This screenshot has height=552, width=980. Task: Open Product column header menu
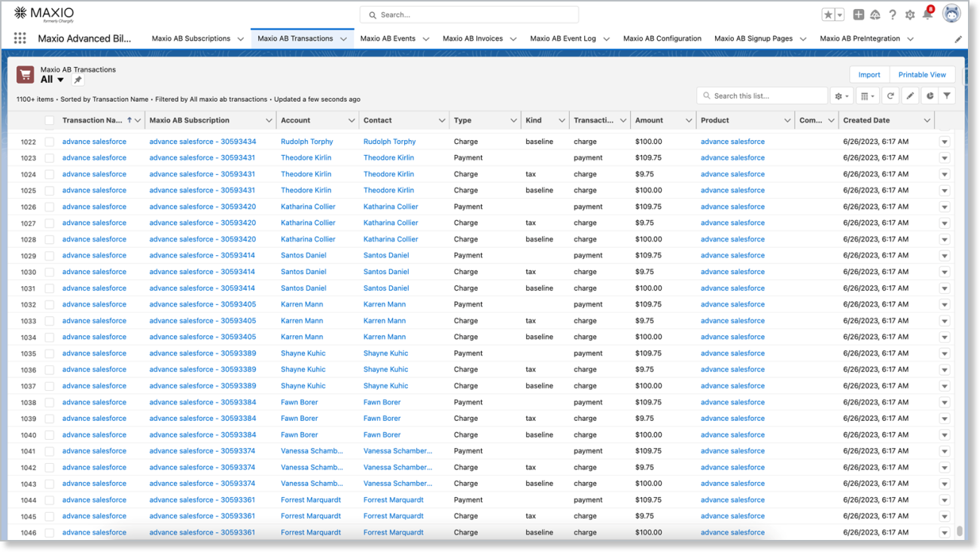pyautogui.click(x=787, y=120)
